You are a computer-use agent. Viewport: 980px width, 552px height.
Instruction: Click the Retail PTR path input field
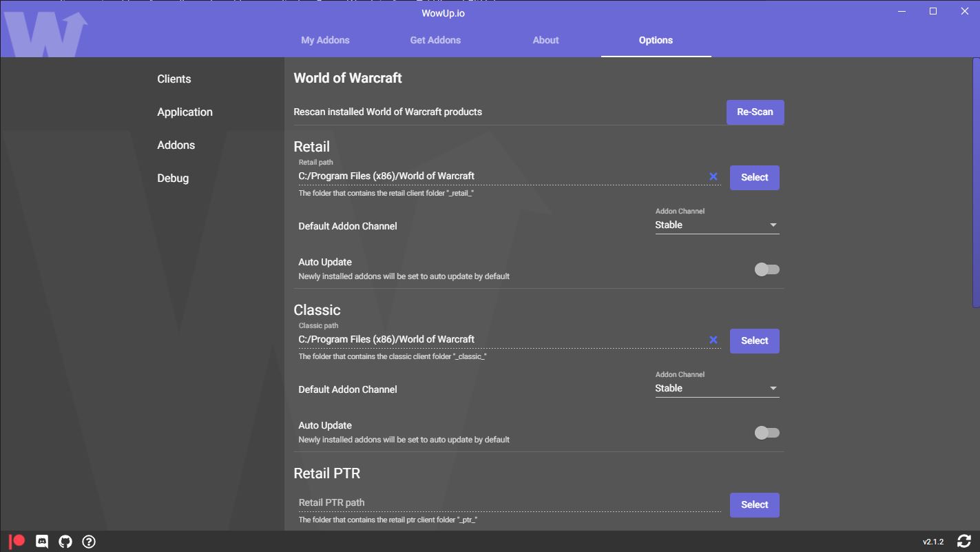510,503
